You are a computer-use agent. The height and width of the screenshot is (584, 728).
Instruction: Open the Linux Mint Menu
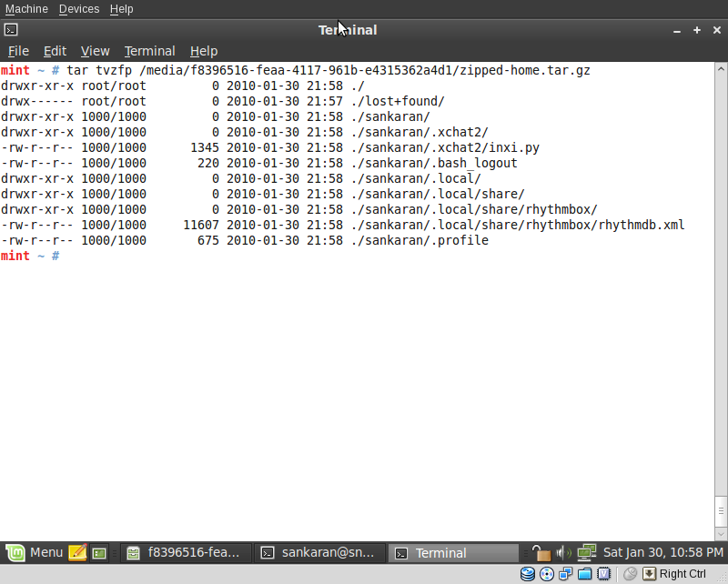36,552
